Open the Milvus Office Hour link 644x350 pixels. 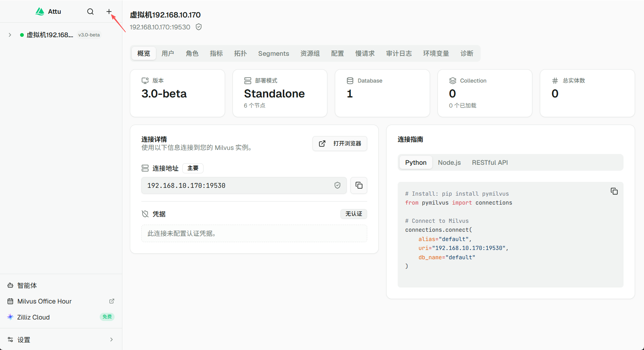pyautogui.click(x=61, y=301)
